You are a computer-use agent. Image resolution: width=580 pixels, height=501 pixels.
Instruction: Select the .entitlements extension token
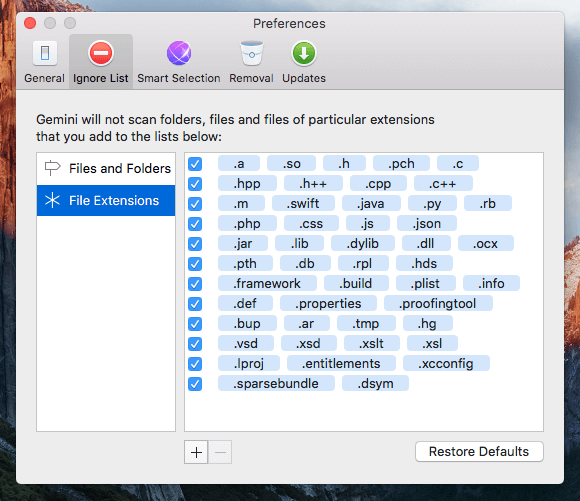click(x=341, y=363)
